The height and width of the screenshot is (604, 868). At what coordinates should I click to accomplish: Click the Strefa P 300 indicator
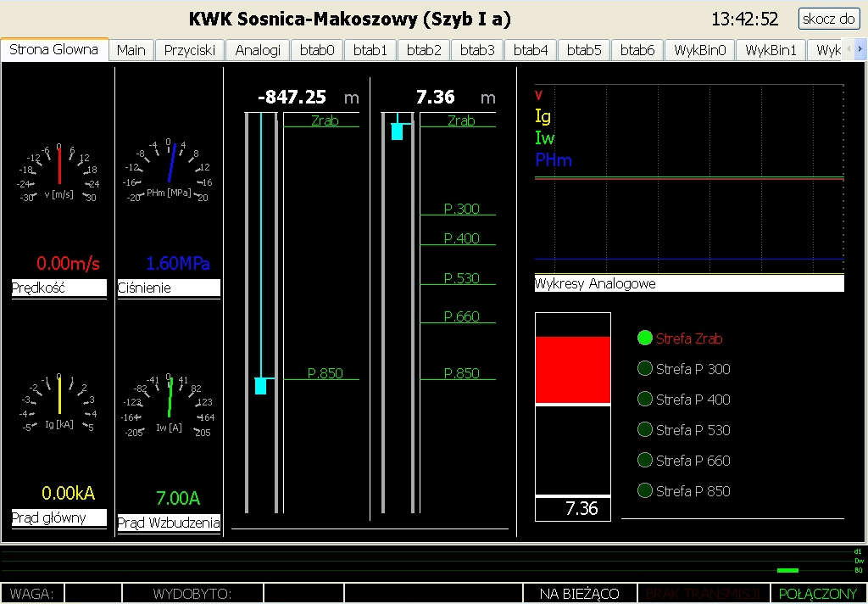645,368
